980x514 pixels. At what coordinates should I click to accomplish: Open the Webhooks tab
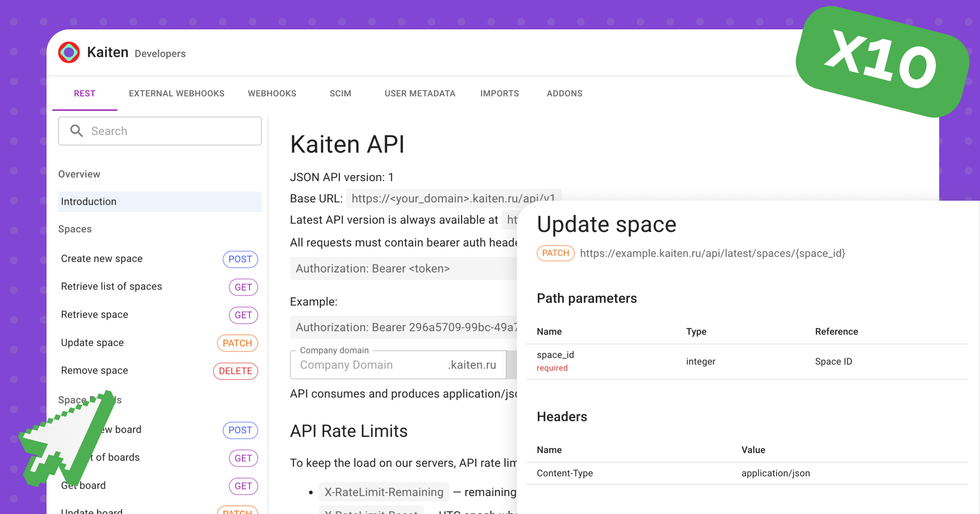pyautogui.click(x=272, y=93)
